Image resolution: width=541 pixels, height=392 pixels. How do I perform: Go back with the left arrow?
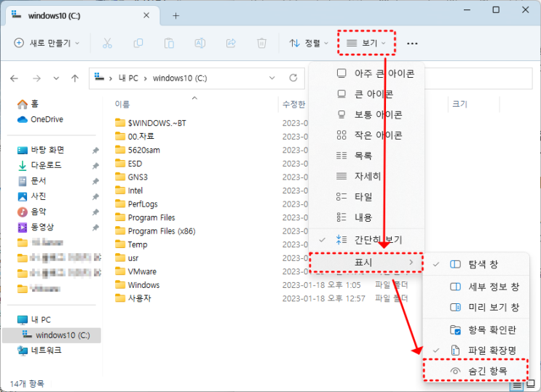(x=14, y=79)
